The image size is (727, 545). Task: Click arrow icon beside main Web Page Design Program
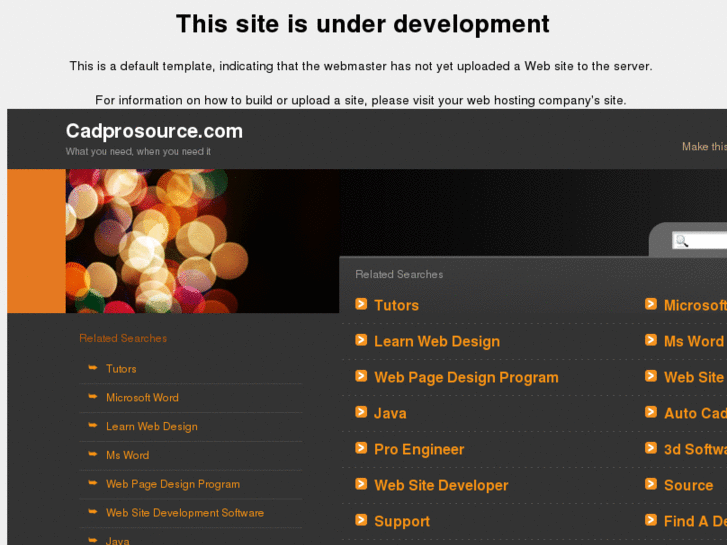361,376
